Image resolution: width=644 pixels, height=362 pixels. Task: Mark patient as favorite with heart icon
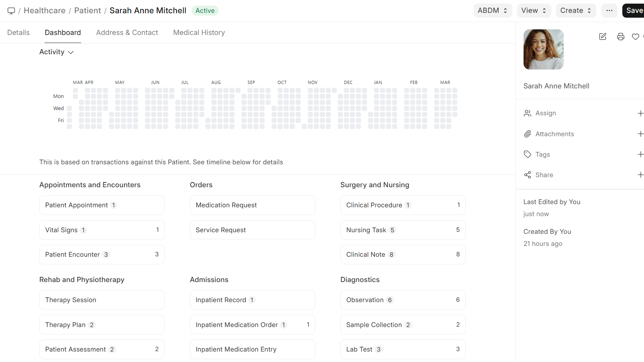(x=636, y=36)
